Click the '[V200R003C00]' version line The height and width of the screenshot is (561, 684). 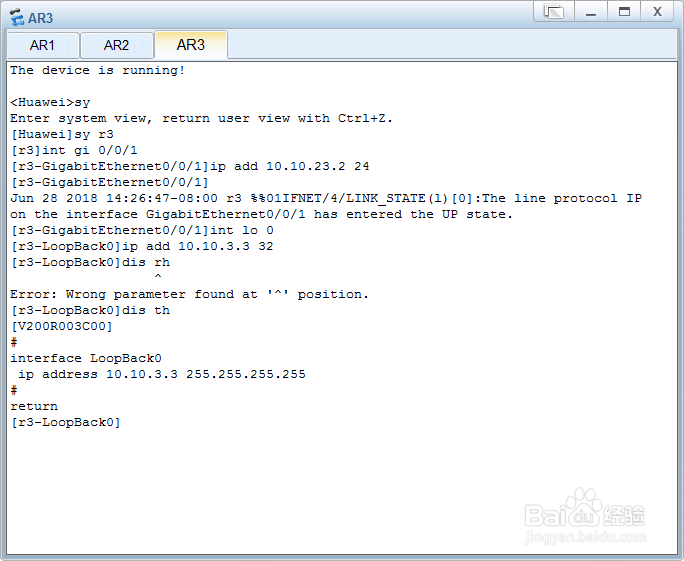pyautogui.click(x=62, y=326)
